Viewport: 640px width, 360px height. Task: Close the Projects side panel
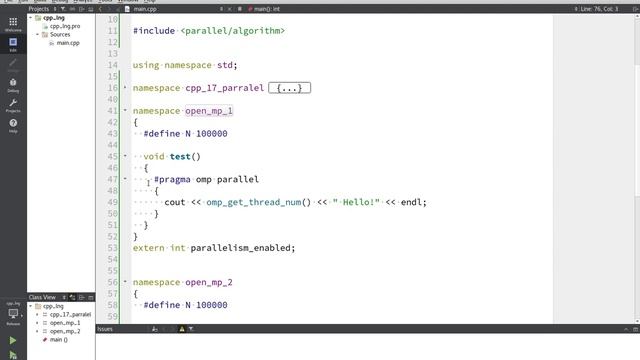click(91, 9)
